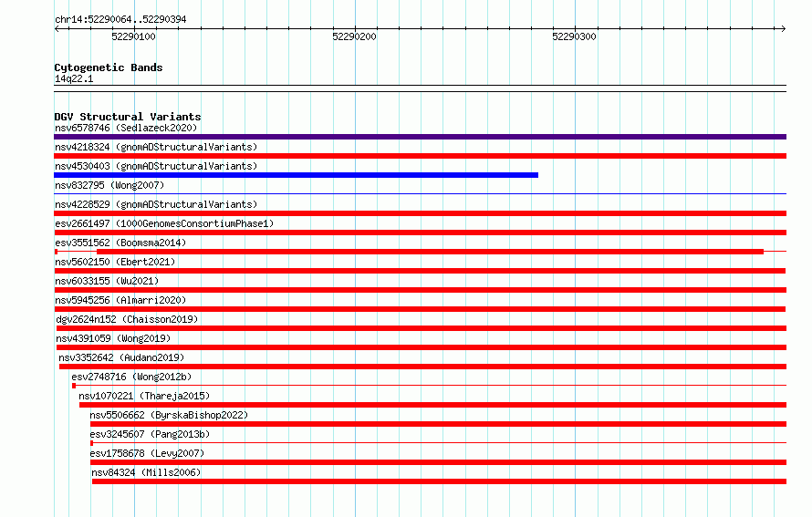The height and width of the screenshot is (517, 812).
Task: Select the red nsv4391059 variant bar
Action: [422, 347]
